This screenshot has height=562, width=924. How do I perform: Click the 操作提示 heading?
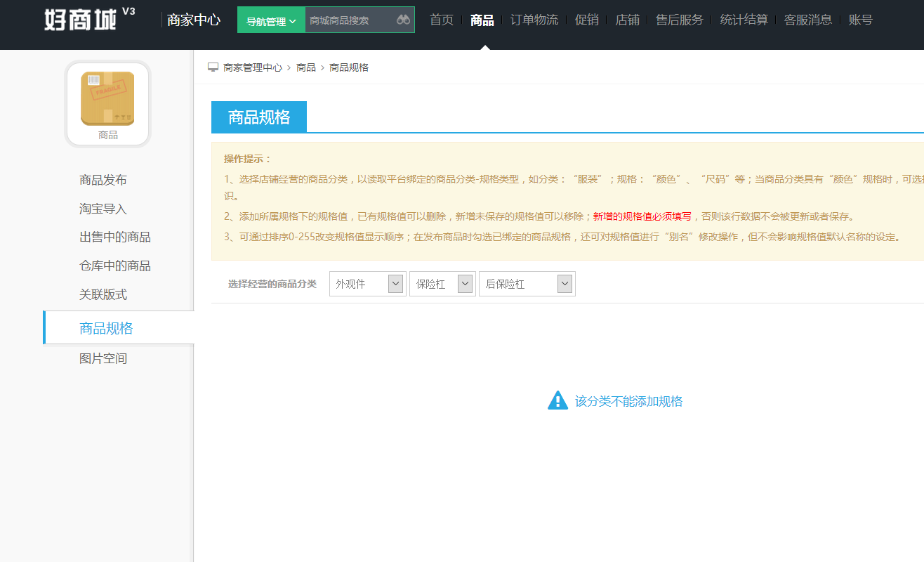pyautogui.click(x=247, y=159)
